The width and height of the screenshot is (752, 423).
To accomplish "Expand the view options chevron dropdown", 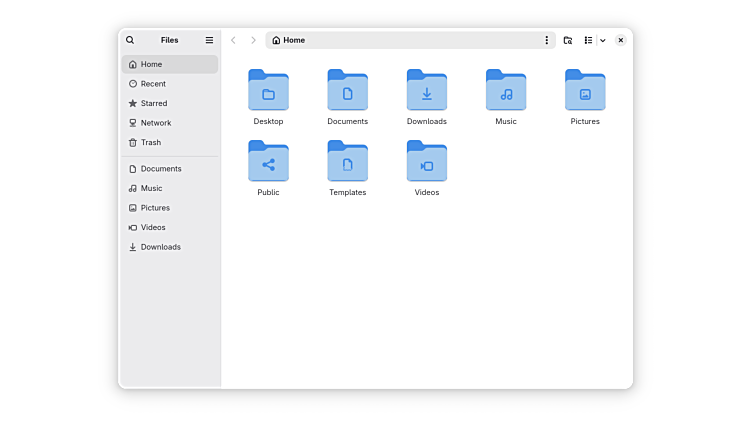I will tap(603, 40).
